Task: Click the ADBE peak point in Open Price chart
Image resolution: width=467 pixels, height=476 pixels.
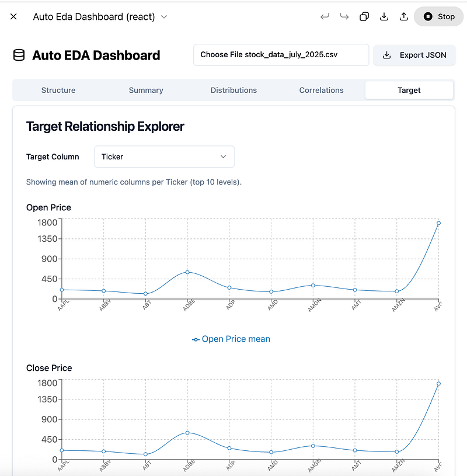Action: (187, 272)
